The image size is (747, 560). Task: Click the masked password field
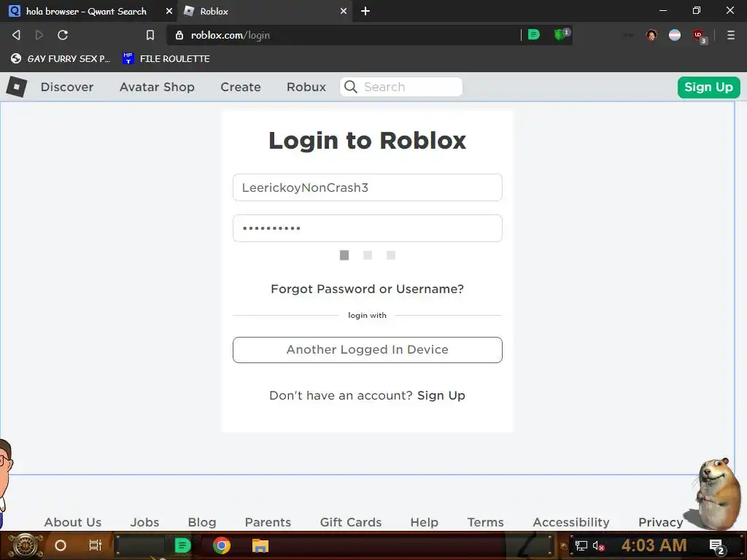368,228
